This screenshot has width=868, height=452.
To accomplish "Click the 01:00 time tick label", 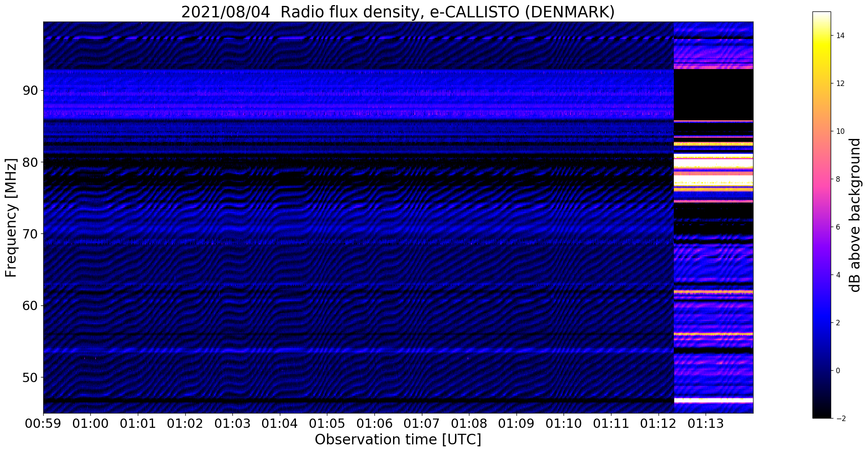I will [90, 423].
